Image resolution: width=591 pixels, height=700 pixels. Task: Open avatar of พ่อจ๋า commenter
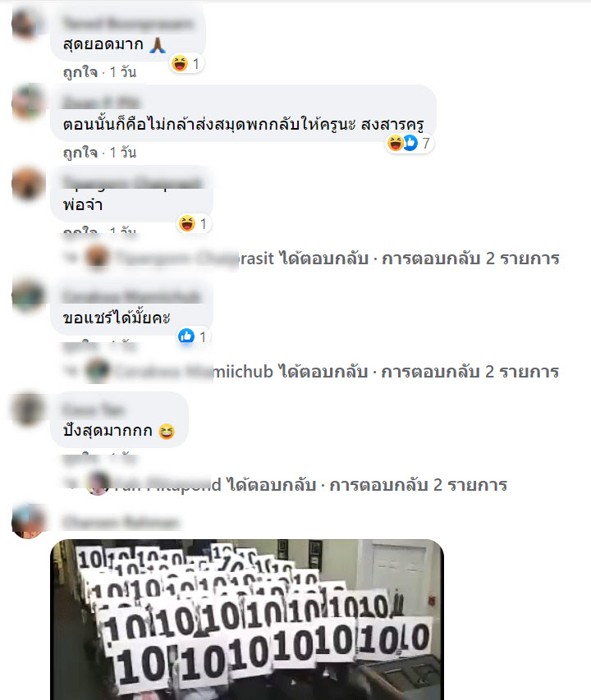(x=28, y=184)
